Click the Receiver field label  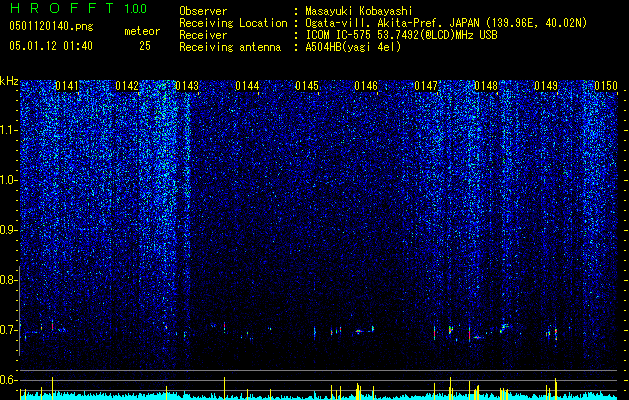point(203,35)
